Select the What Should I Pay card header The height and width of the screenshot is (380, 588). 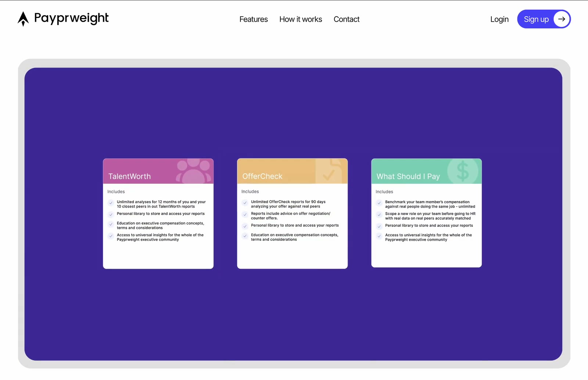point(426,171)
